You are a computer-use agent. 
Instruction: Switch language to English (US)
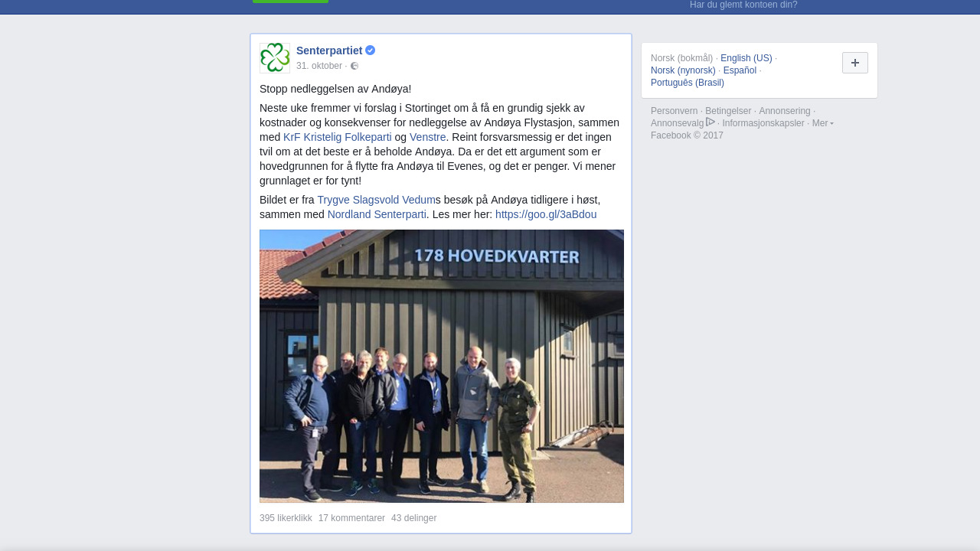746,58
